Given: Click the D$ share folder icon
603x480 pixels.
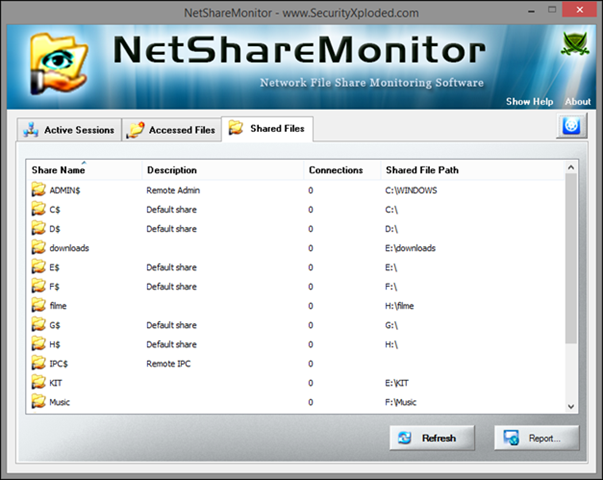Looking at the screenshot, I should pyautogui.click(x=38, y=228).
